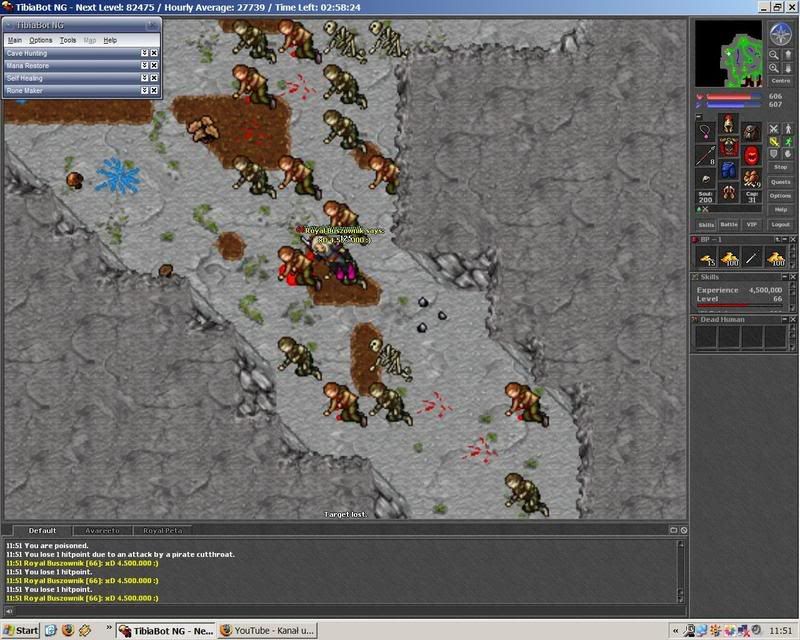
Task: Expand the Rune Maker section
Action: tap(144, 90)
